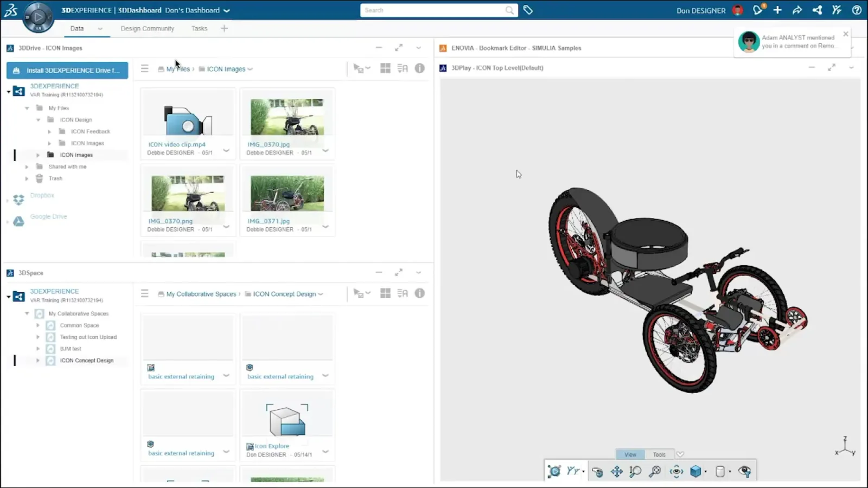
Task: Select Dropbox in 3DDrive sidebar
Action: tap(42, 195)
